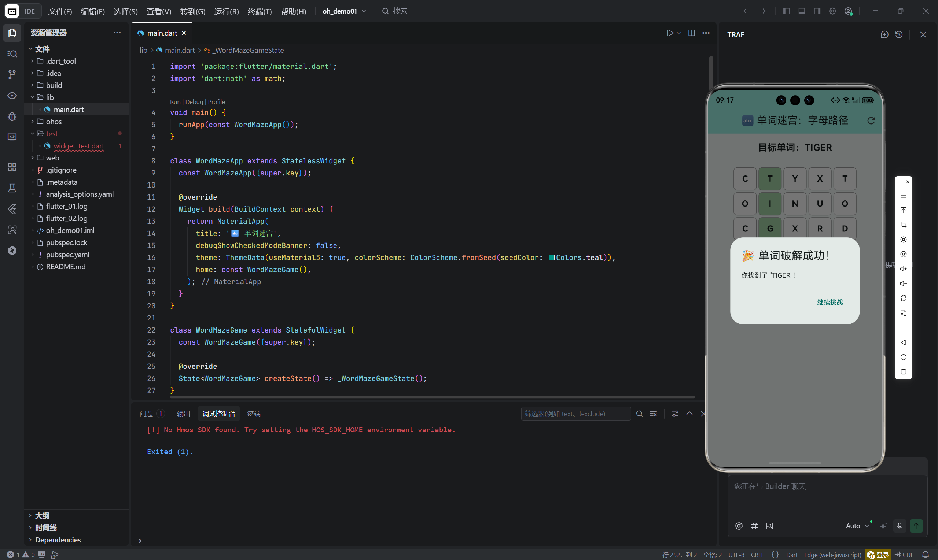Click the microphone voice input icon
This screenshot has width=938, height=560.
[x=900, y=526]
